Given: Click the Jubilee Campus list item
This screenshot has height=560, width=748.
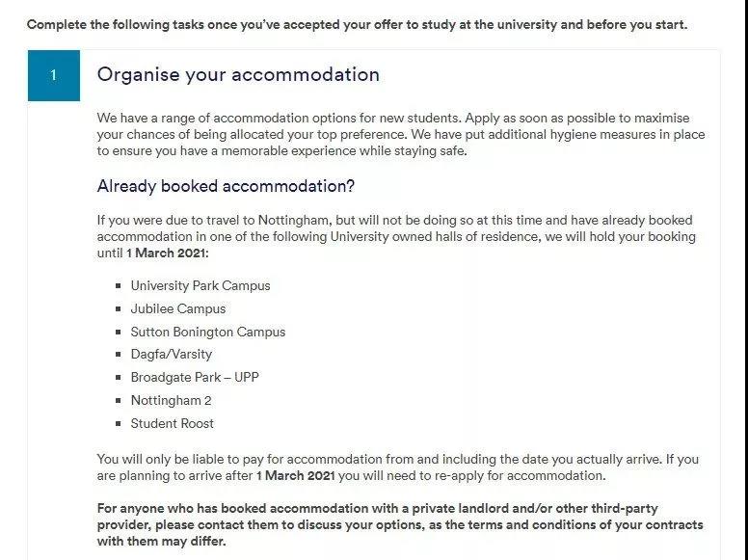Looking at the screenshot, I should (178, 308).
